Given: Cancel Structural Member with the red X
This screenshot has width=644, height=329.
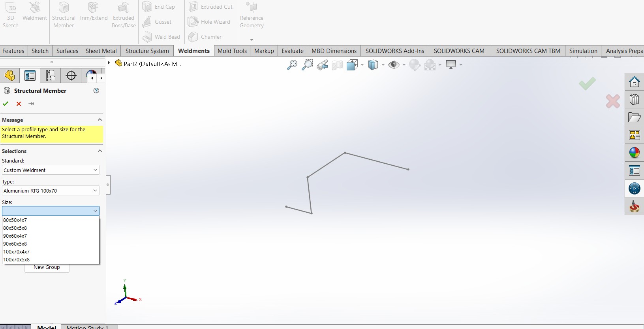Looking at the screenshot, I should 19,104.
